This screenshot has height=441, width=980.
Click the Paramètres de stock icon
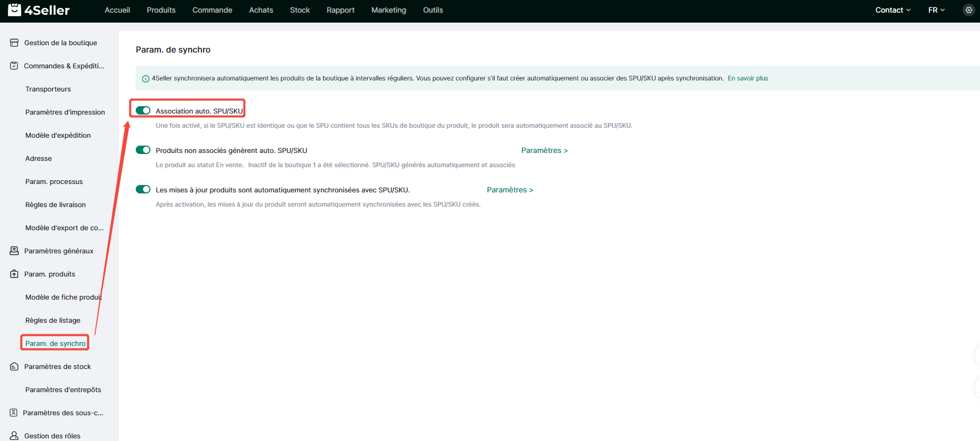14,366
